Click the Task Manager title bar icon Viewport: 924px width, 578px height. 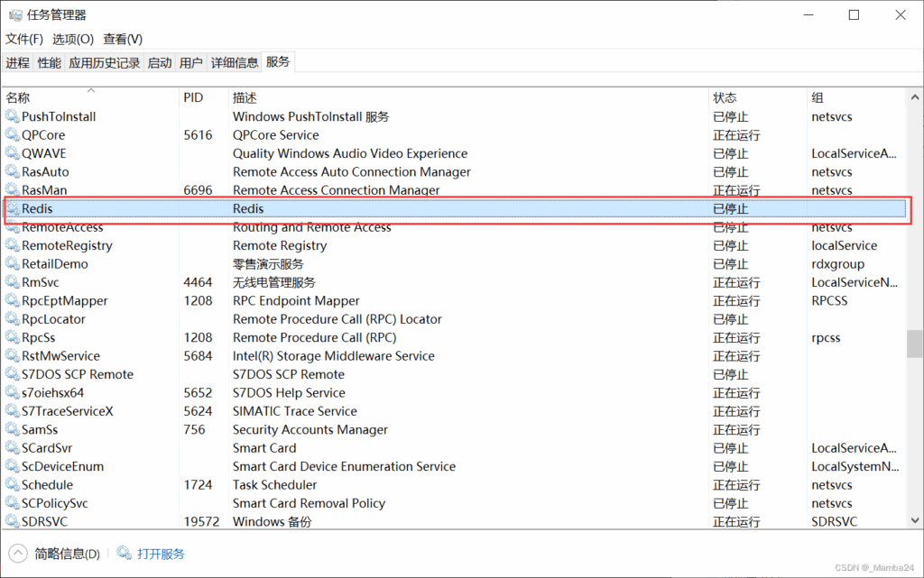[15, 15]
